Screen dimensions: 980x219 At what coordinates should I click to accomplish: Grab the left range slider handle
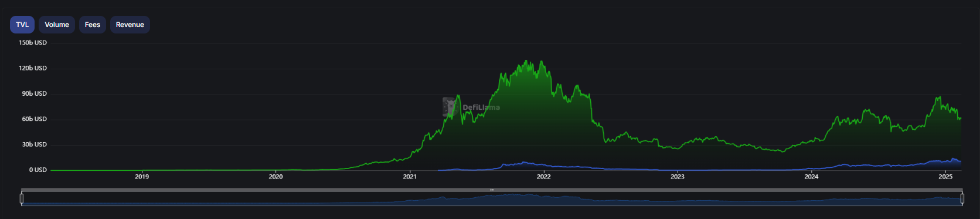(22, 198)
